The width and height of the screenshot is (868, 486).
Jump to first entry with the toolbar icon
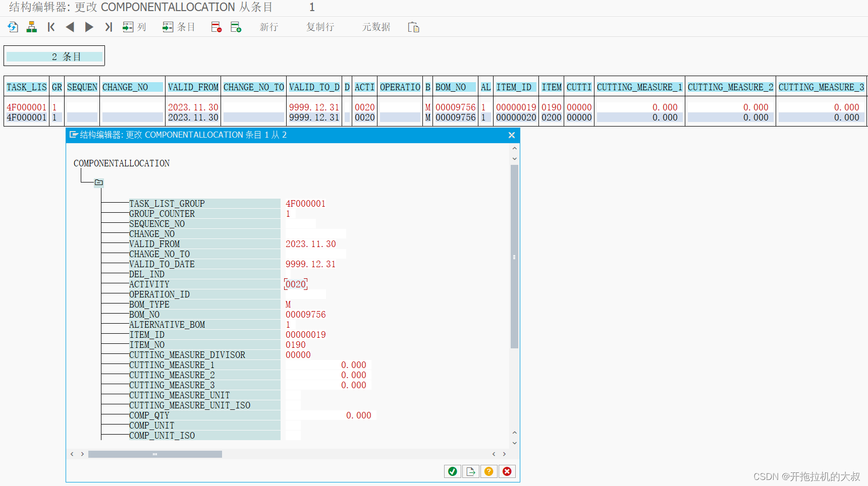(x=50, y=27)
